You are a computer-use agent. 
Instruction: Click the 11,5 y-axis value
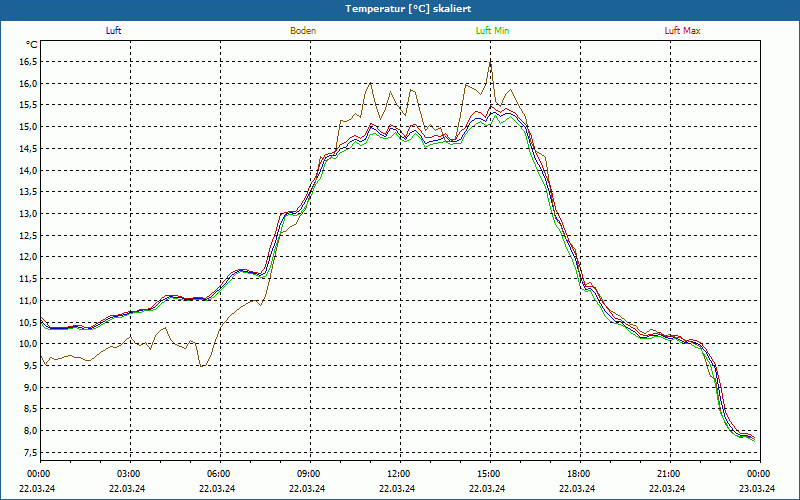click(28, 279)
